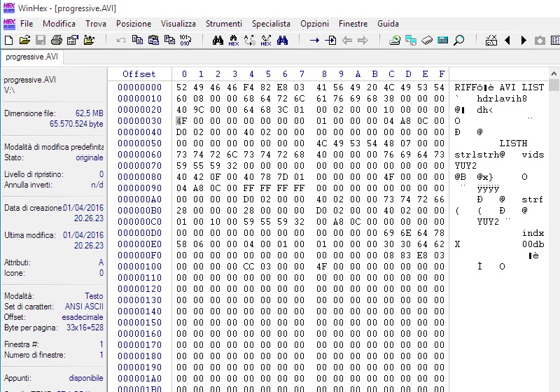
Task: Open the Opzioni menu
Action: [x=314, y=24]
